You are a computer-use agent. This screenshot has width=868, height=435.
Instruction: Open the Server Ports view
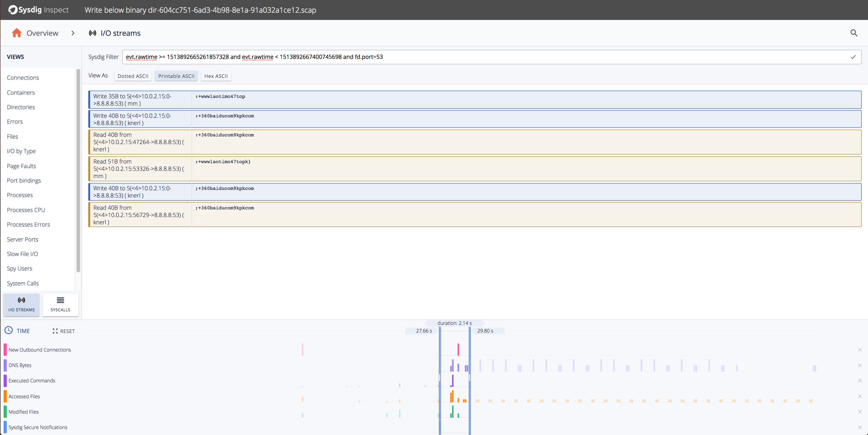pos(22,239)
